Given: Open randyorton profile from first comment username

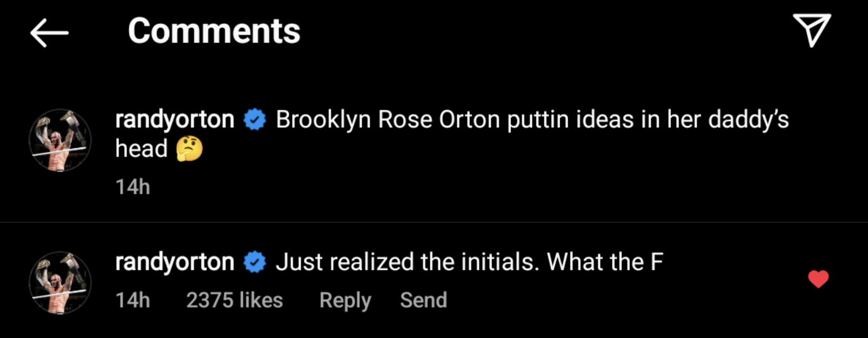Looking at the screenshot, I should 175,120.
